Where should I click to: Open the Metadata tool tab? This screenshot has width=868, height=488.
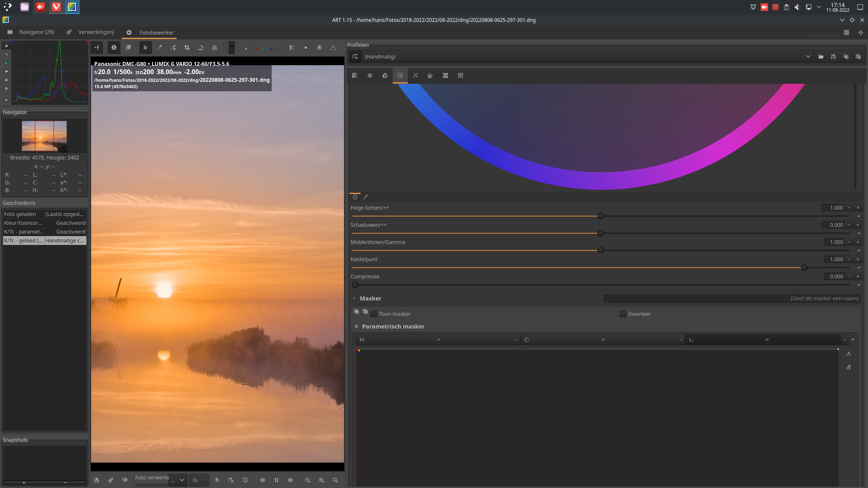tap(460, 75)
